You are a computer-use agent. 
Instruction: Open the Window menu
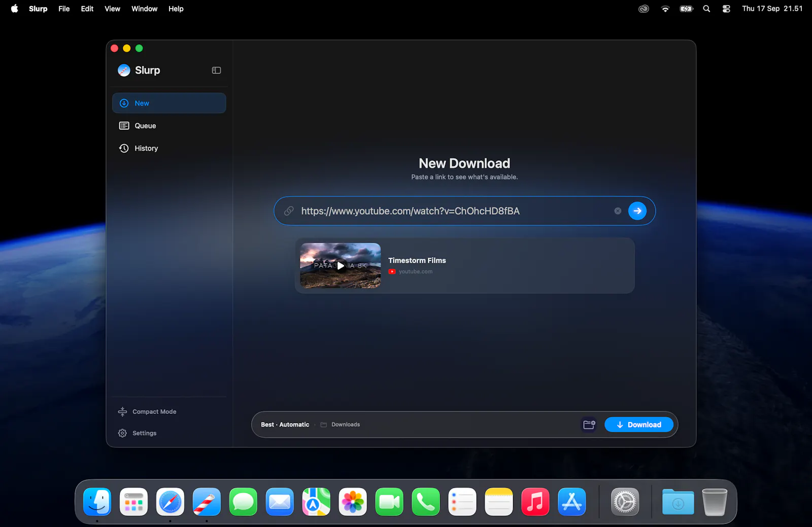145,9
